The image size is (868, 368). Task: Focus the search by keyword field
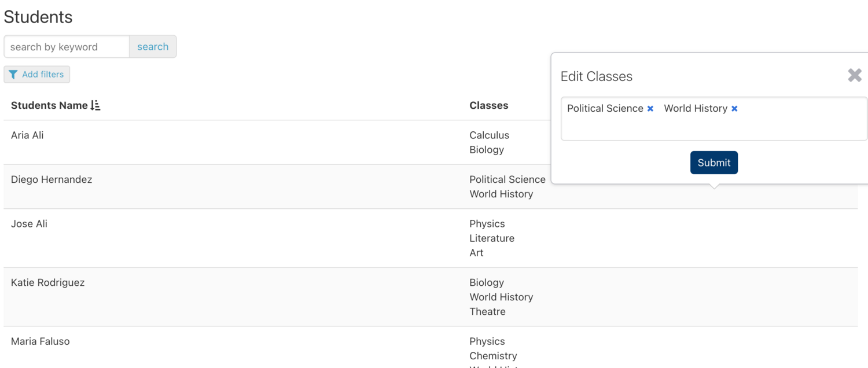point(67,47)
